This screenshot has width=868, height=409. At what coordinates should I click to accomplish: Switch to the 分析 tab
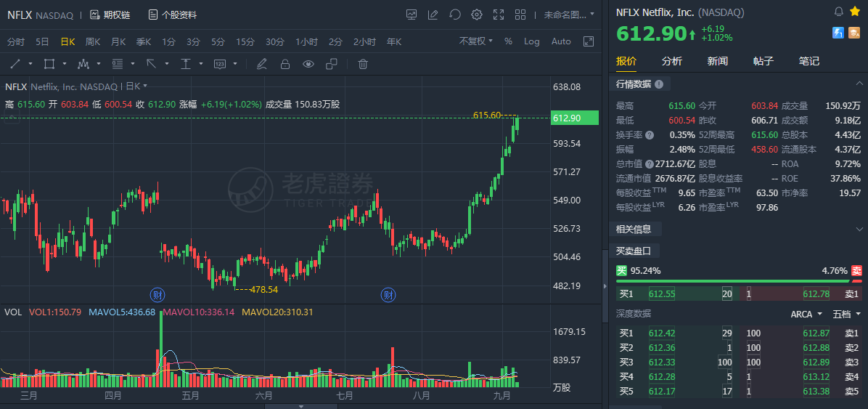pyautogui.click(x=671, y=61)
